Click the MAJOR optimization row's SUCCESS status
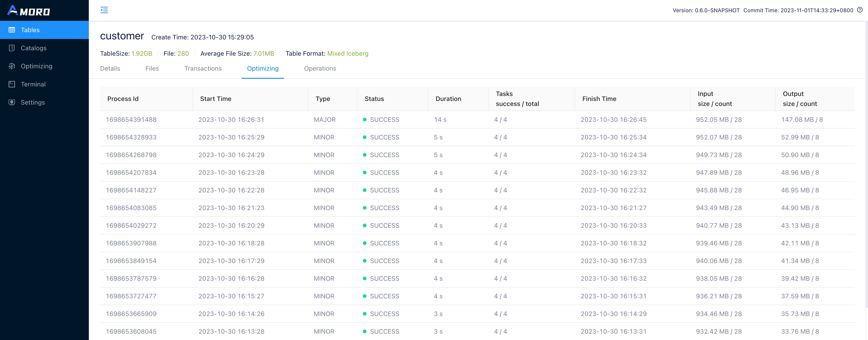The image size is (868, 340). click(384, 120)
